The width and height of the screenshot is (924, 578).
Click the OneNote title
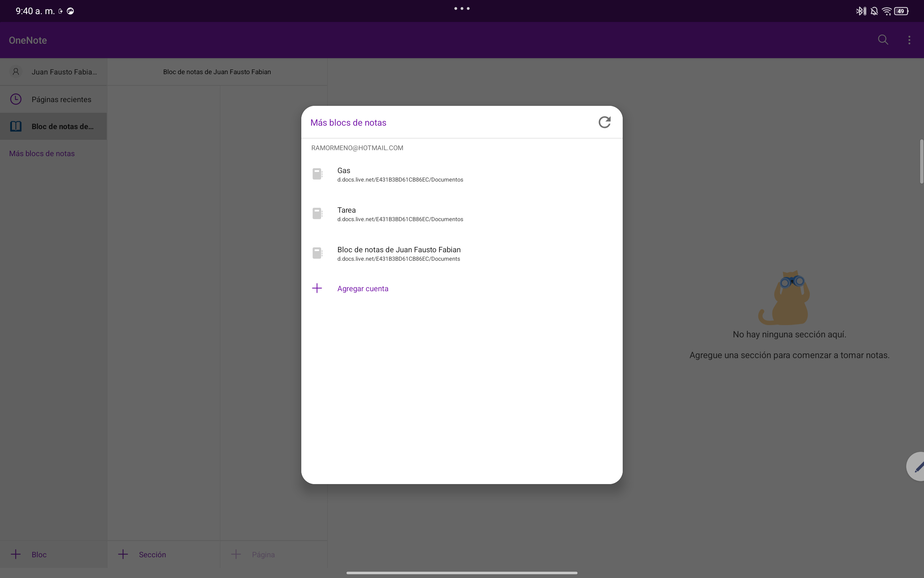click(28, 40)
